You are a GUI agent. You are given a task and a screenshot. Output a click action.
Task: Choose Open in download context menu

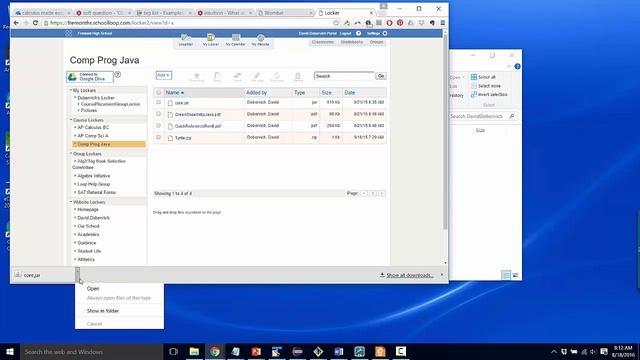(93, 289)
